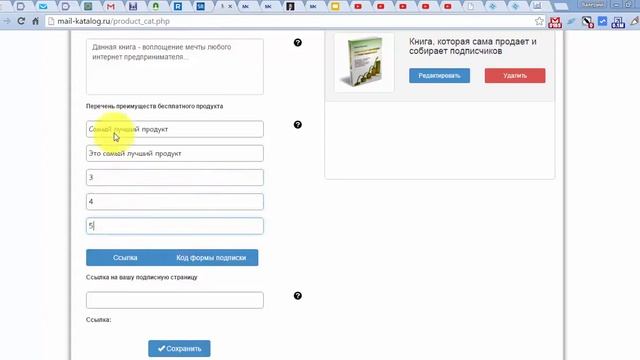This screenshot has height=360, width=640.
Task: Switch to the blue R icon tab
Action: point(178,6)
